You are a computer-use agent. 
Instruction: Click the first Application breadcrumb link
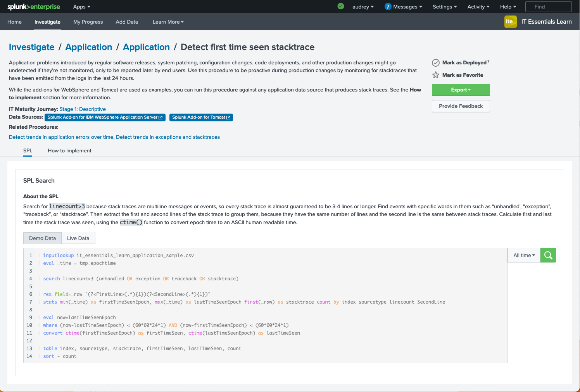(89, 47)
